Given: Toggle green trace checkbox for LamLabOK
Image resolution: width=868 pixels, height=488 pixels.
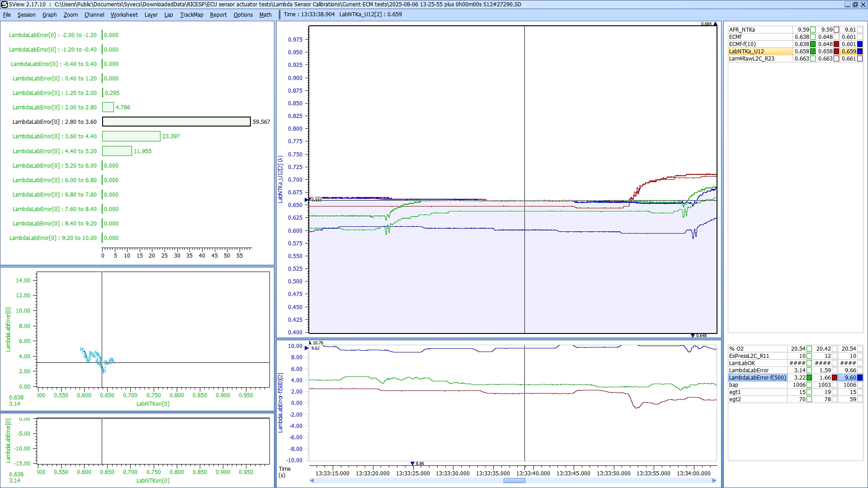Looking at the screenshot, I should tap(809, 363).
